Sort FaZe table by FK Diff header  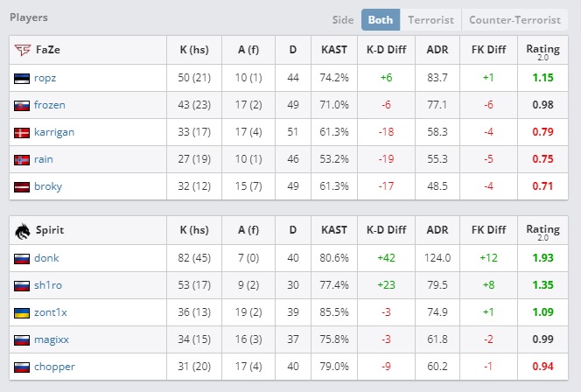point(490,50)
